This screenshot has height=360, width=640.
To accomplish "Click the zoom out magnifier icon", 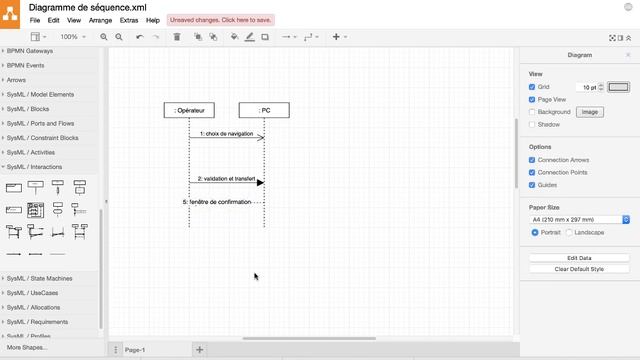I will [x=119, y=37].
